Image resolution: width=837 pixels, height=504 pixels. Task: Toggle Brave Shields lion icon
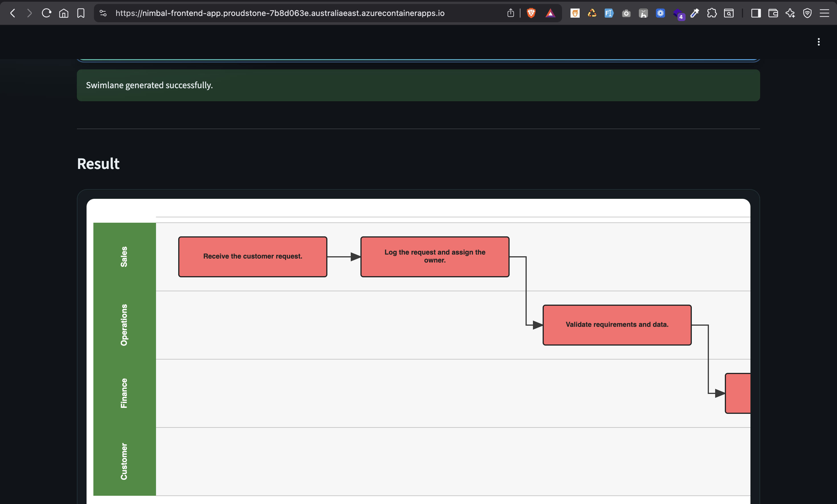[531, 13]
